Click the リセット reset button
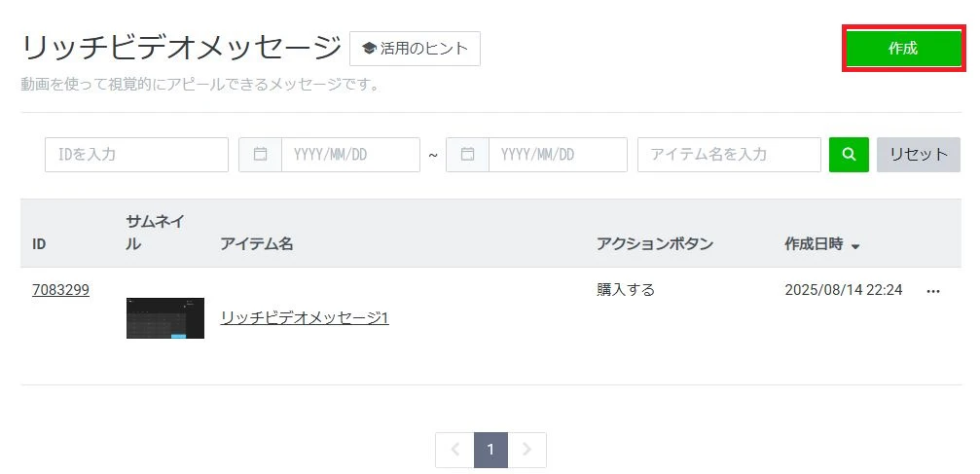Viewport: 980px width, 474px height. (x=919, y=155)
